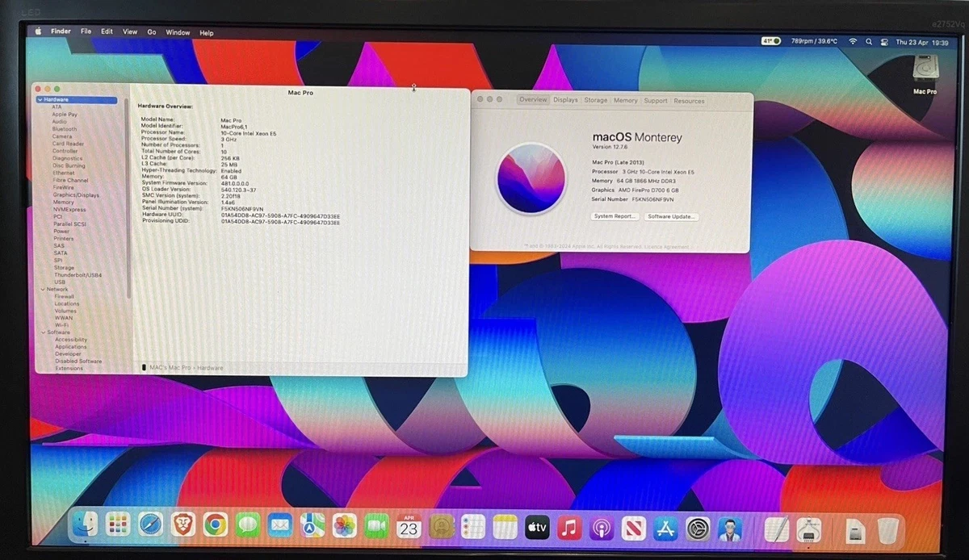Open Apple TV from the Dock

pos(537,527)
